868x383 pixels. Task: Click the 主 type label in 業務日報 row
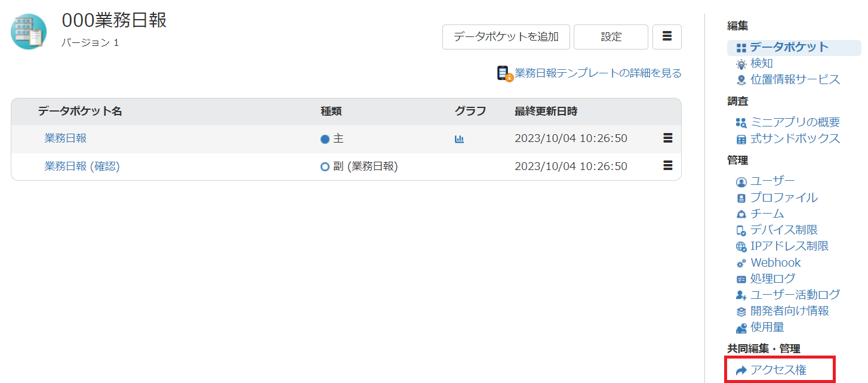[x=338, y=138]
